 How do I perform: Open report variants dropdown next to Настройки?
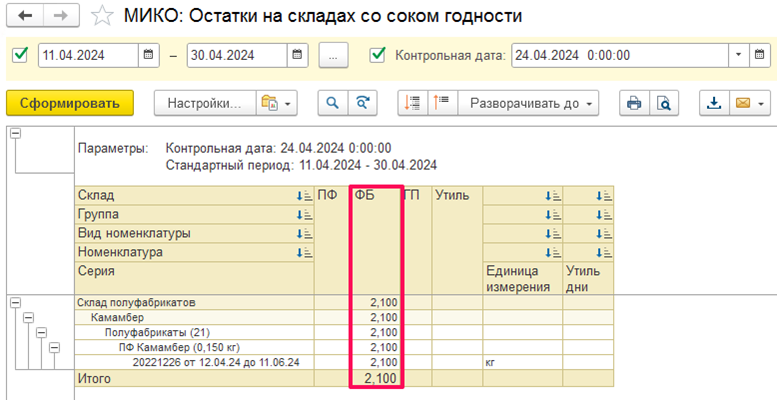pyautogui.click(x=277, y=103)
